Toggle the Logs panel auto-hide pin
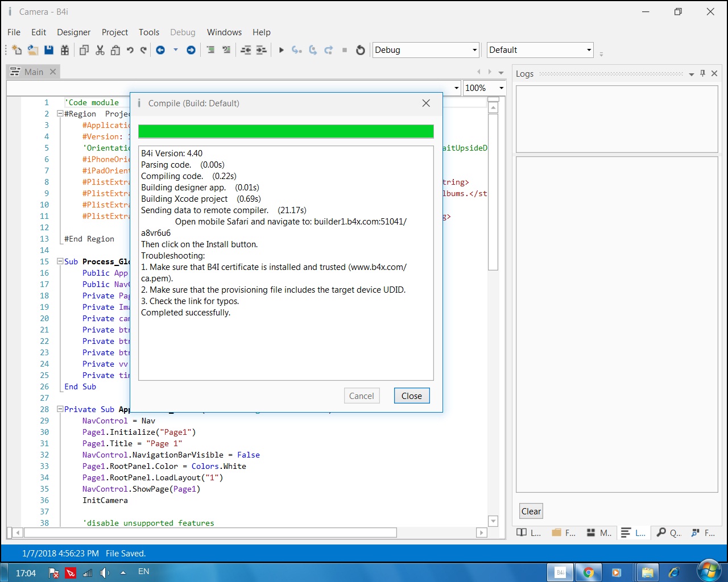Viewport: 728px width, 582px height. (x=703, y=73)
